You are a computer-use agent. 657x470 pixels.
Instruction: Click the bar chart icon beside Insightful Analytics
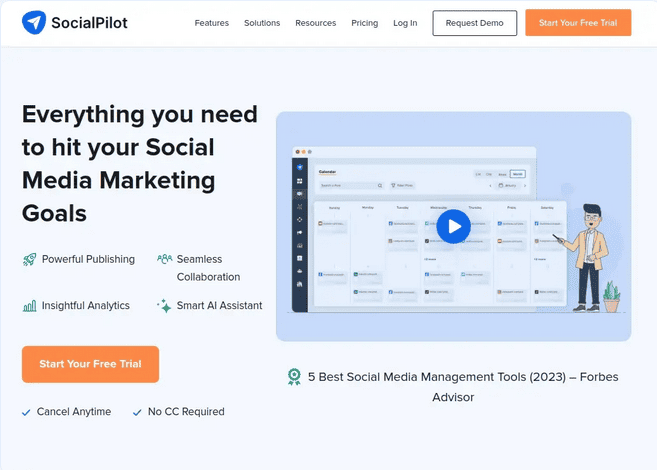pyautogui.click(x=29, y=306)
